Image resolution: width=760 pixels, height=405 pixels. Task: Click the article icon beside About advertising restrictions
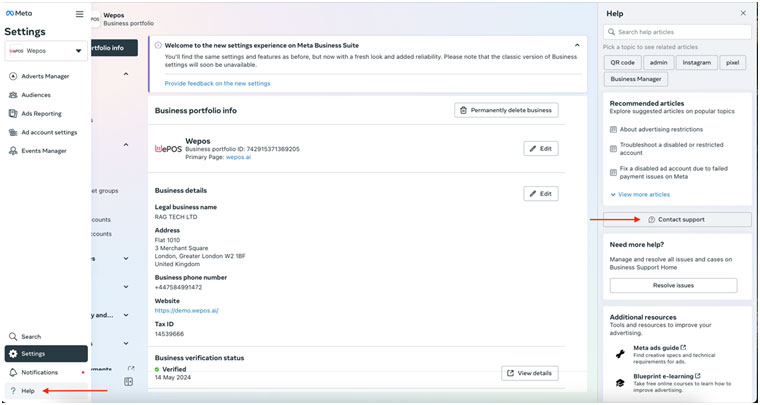pos(613,130)
